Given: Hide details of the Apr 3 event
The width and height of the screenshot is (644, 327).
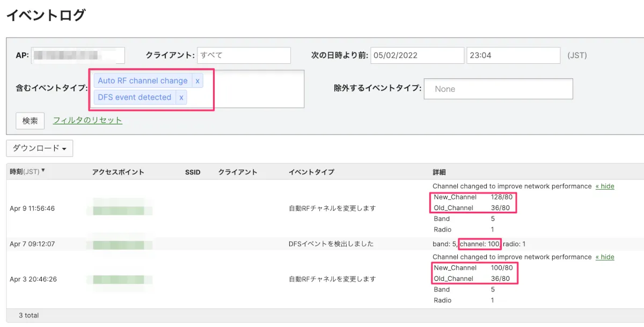Looking at the screenshot, I should click(x=605, y=257).
